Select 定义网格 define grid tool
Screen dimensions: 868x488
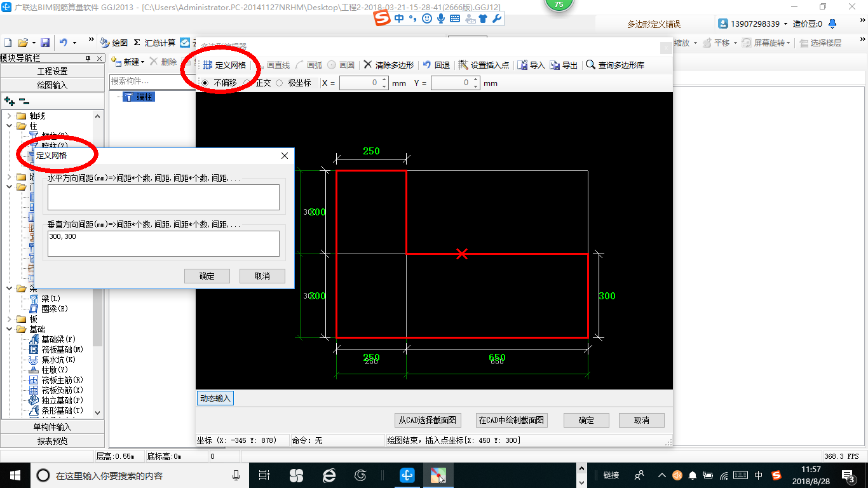224,65
